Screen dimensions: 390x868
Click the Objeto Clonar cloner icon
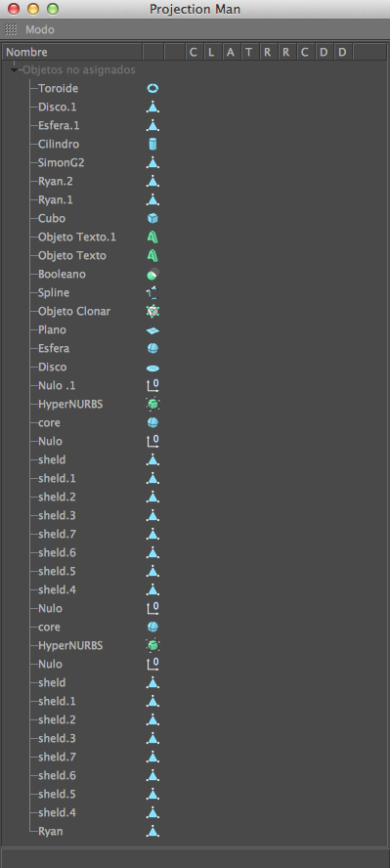tap(153, 311)
